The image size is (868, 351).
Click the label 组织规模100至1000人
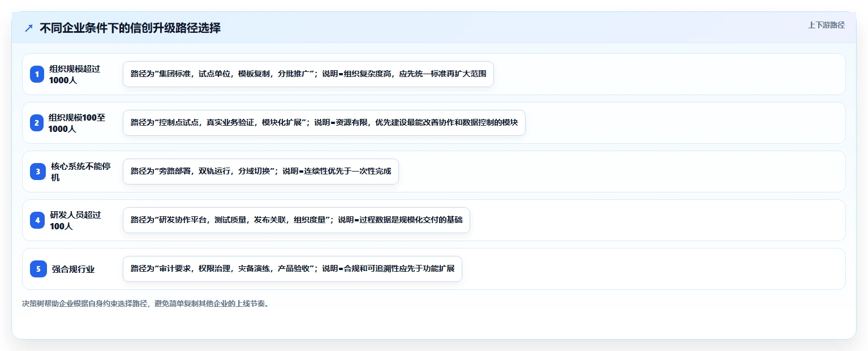click(77, 123)
